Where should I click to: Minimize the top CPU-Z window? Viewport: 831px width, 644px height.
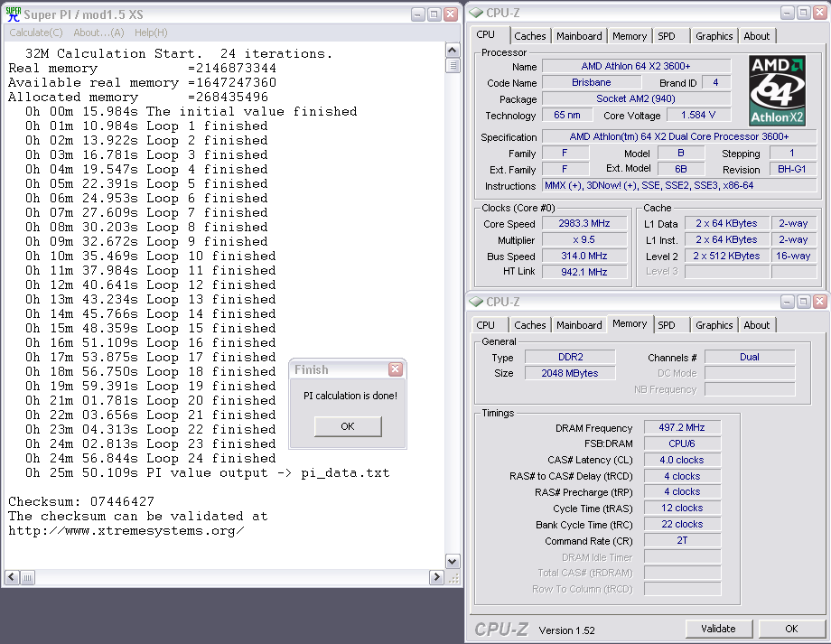(788, 13)
